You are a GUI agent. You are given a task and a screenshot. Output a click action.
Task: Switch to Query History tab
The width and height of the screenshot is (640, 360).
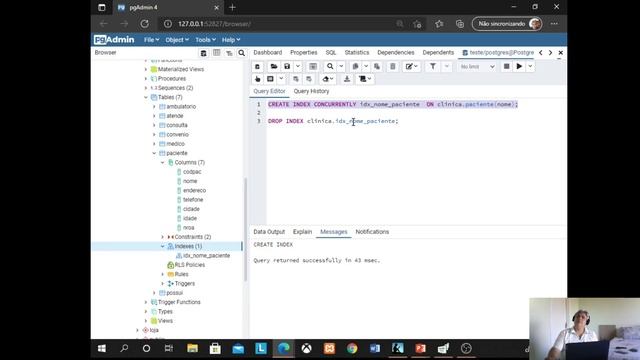(x=311, y=91)
